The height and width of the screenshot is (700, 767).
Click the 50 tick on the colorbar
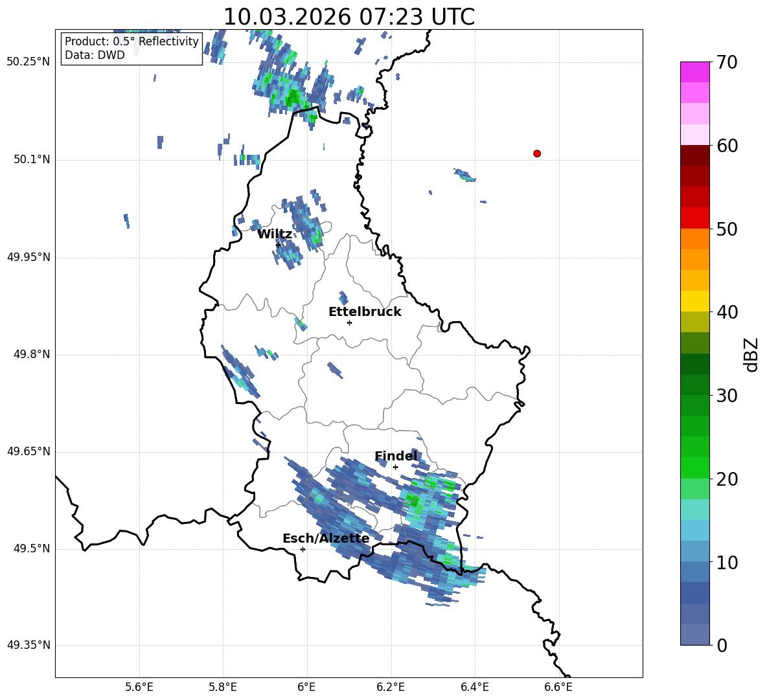click(x=727, y=229)
